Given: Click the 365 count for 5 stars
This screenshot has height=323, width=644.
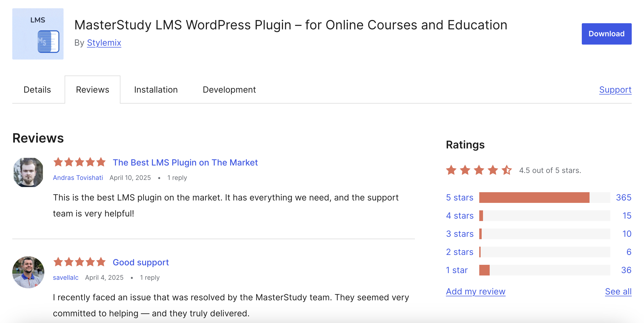Looking at the screenshot, I should point(623,198).
